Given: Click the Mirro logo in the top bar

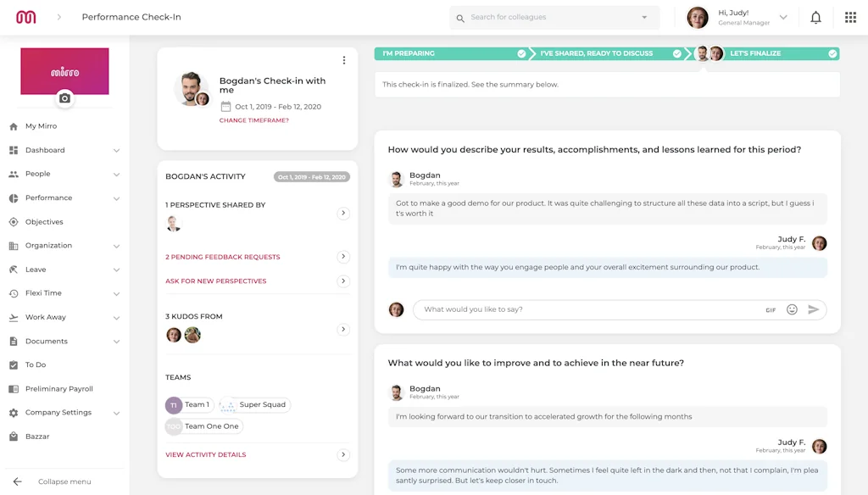Looking at the screenshot, I should [x=24, y=16].
